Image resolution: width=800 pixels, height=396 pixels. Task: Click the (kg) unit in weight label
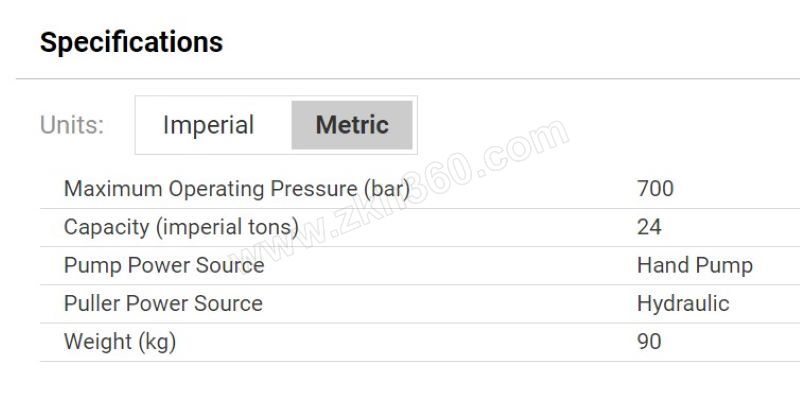point(156,342)
